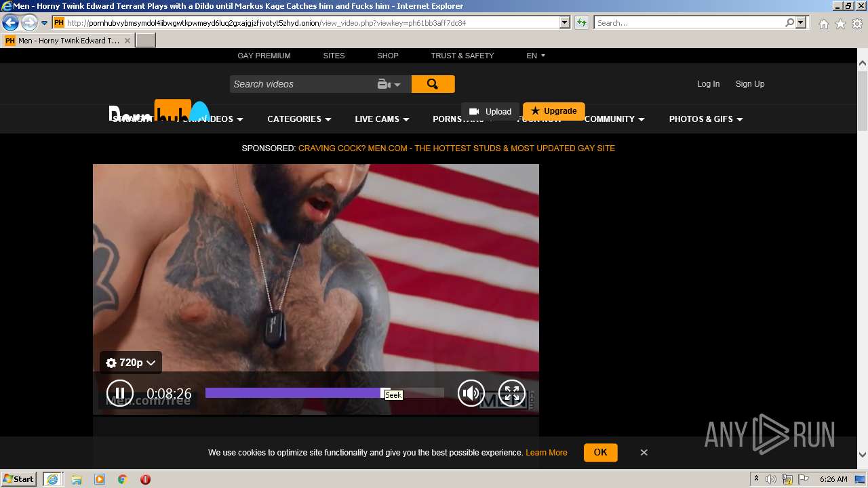The height and width of the screenshot is (488, 868).
Task: Focus the Search videos input field
Action: 302,84
